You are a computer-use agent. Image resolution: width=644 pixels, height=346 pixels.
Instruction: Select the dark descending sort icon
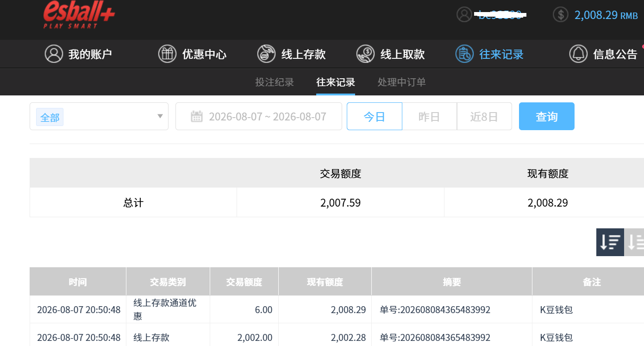pyautogui.click(x=610, y=242)
